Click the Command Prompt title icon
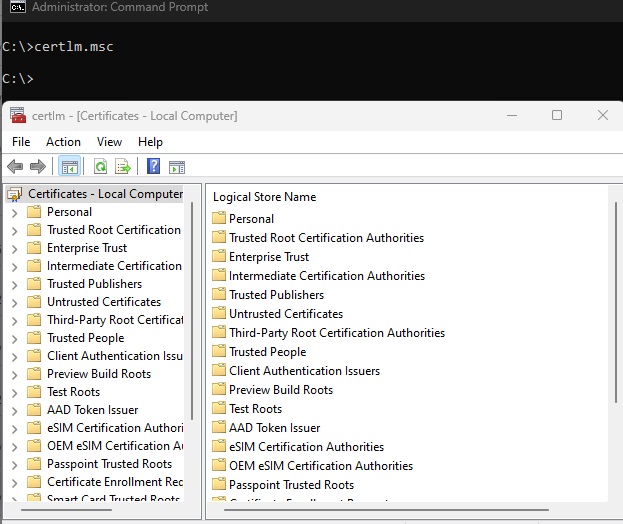 (18, 7)
